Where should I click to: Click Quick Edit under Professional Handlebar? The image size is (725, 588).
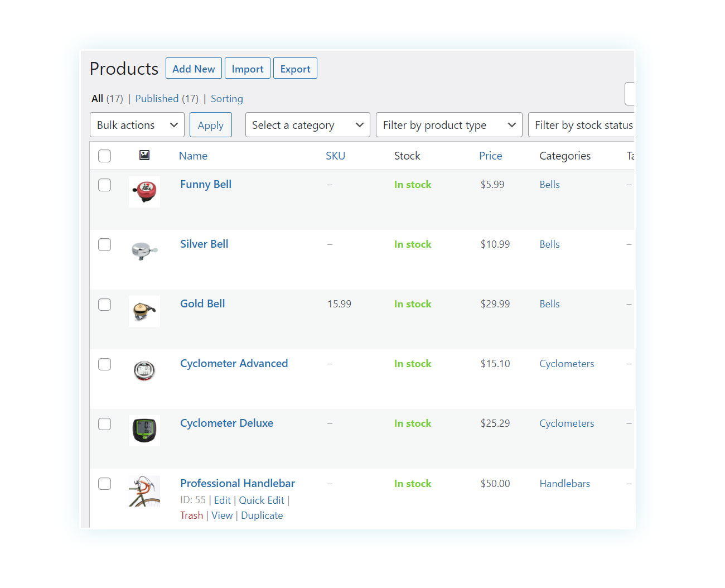click(x=262, y=500)
